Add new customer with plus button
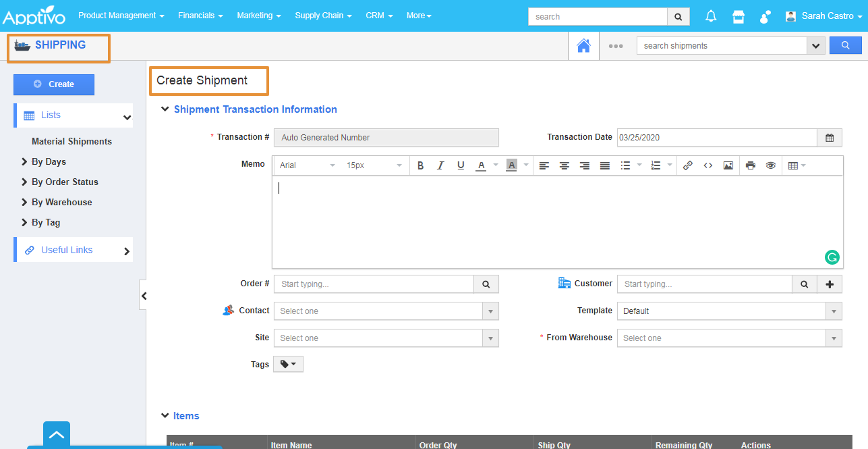This screenshot has height=449, width=868. pos(830,284)
